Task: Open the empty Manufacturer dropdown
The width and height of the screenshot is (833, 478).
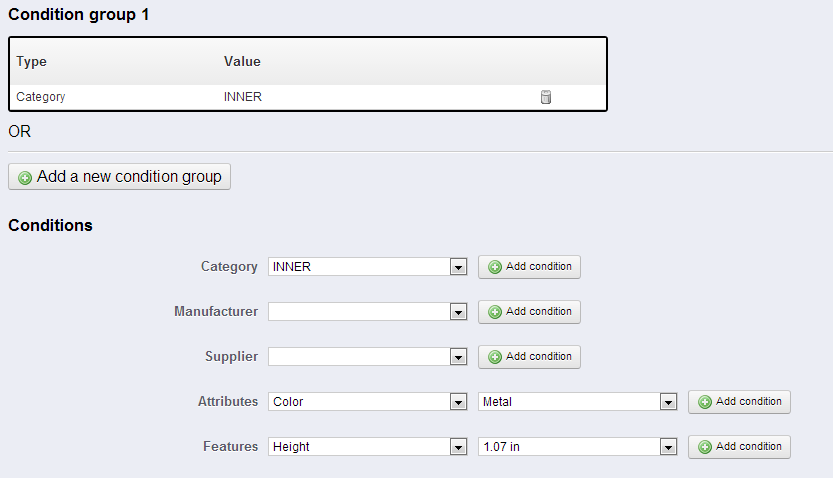Action: click(368, 312)
